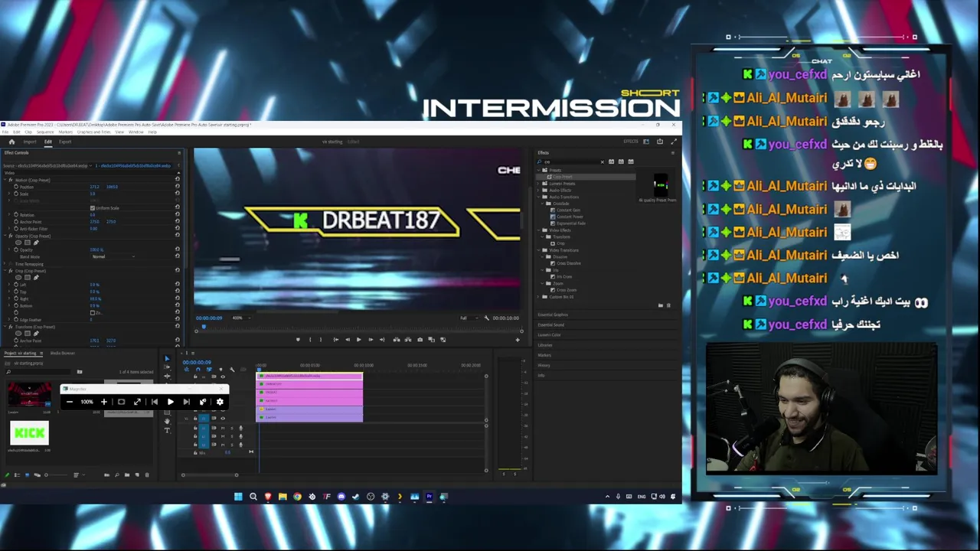Click Magnifier previous sentence button
This screenshot has width=980, height=551.
coord(154,402)
